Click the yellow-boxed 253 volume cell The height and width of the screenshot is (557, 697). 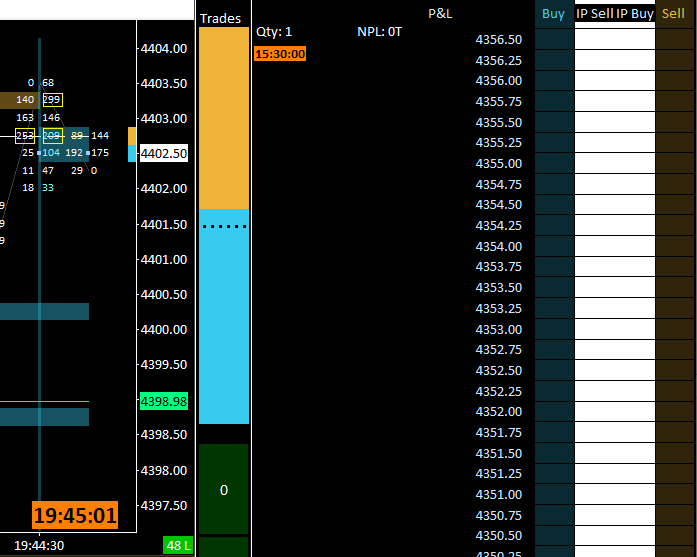tap(25, 136)
